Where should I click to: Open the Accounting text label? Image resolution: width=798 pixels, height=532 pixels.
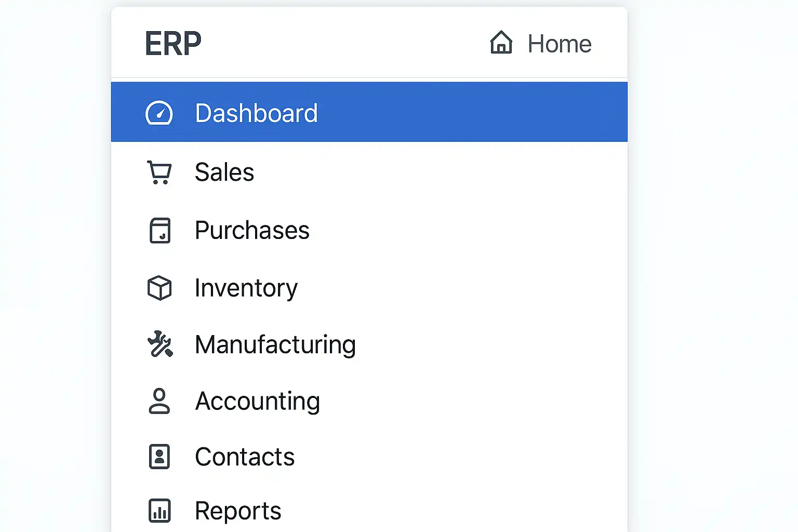click(x=258, y=402)
